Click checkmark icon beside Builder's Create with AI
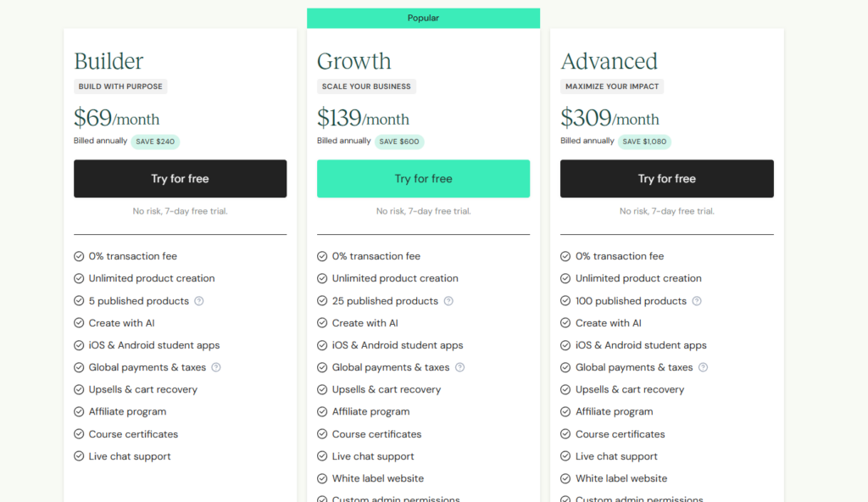868x502 pixels. [79, 323]
